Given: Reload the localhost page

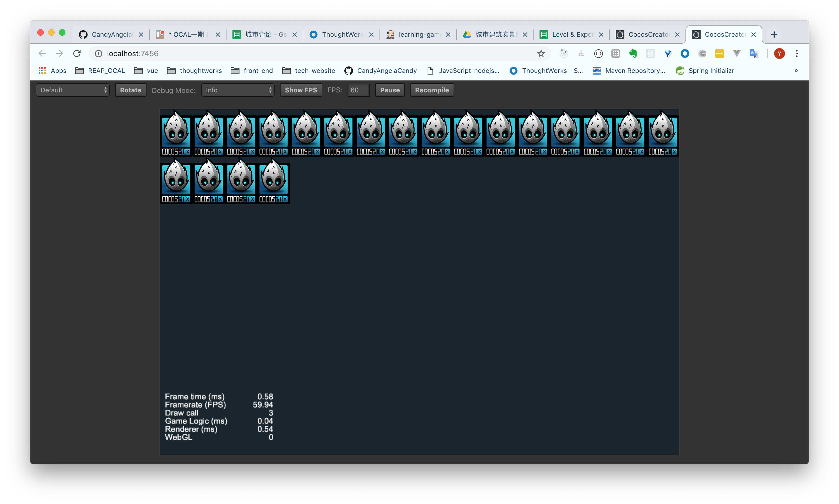Looking at the screenshot, I should click(x=77, y=53).
